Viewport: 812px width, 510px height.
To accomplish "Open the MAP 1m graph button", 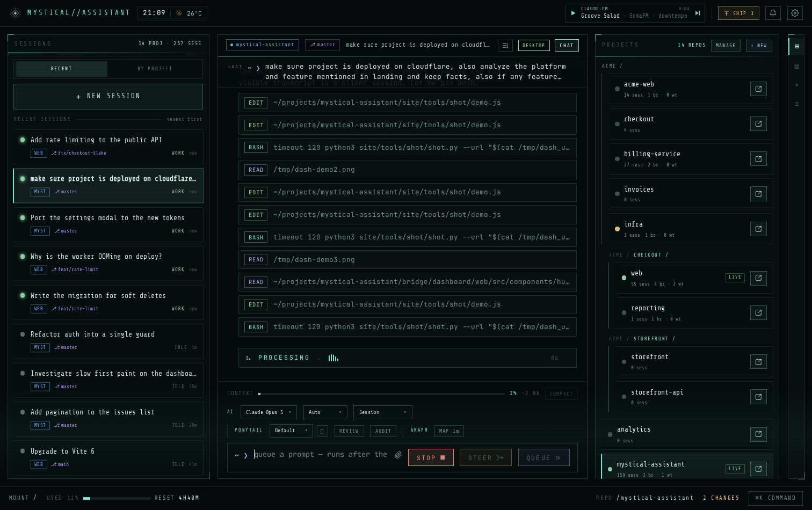I will click(x=449, y=431).
